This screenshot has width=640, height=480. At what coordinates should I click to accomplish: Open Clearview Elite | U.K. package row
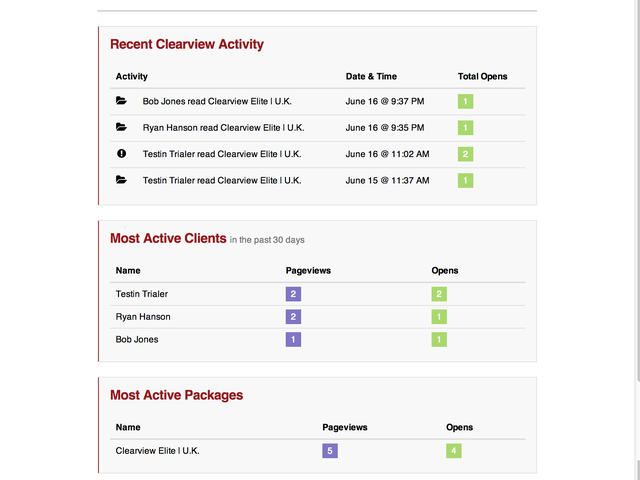(158, 451)
